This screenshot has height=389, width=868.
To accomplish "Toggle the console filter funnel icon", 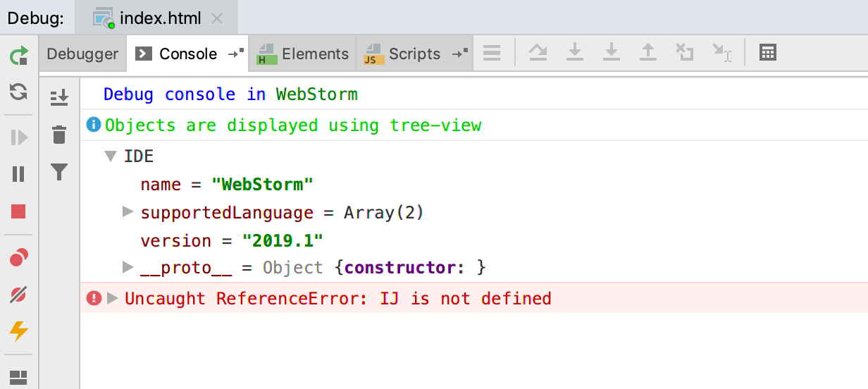I will coord(60,171).
